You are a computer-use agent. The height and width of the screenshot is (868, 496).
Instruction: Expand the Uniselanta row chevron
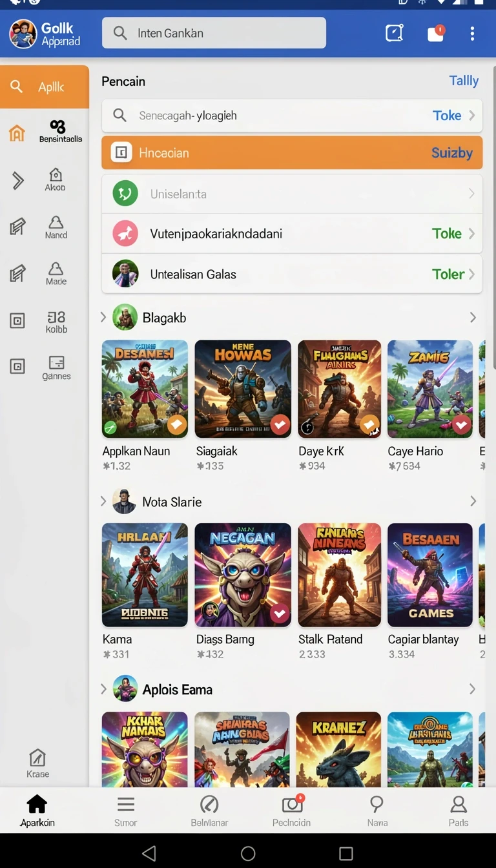[x=472, y=194]
